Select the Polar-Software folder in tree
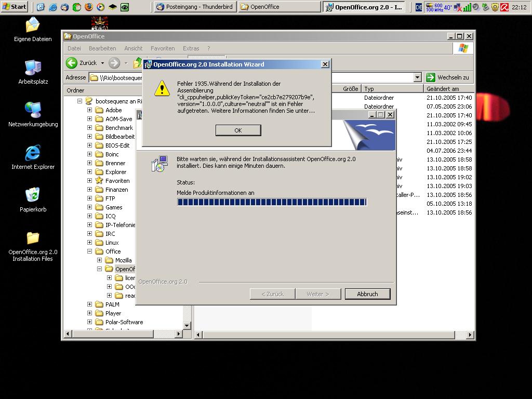 tap(124, 322)
